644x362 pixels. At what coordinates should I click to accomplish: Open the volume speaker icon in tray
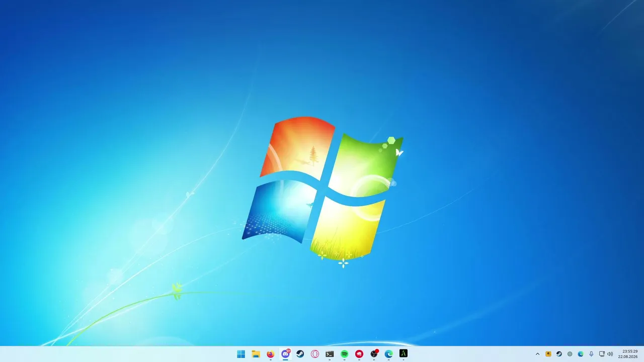pyautogui.click(x=610, y=354)
